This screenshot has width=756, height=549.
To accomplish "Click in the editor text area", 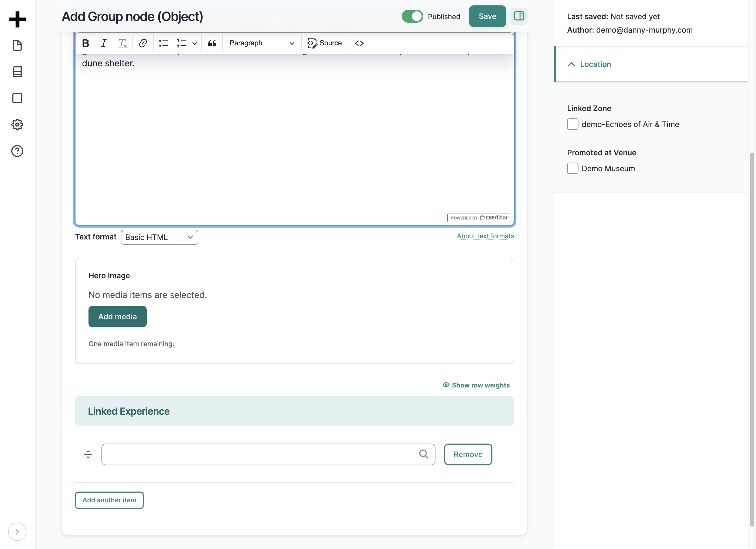I will pyautogui.click(x=295, y=140).
